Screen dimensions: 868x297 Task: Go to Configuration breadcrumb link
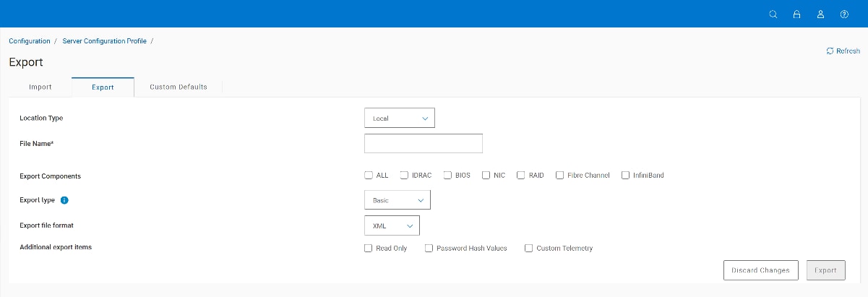pos(30,41)
